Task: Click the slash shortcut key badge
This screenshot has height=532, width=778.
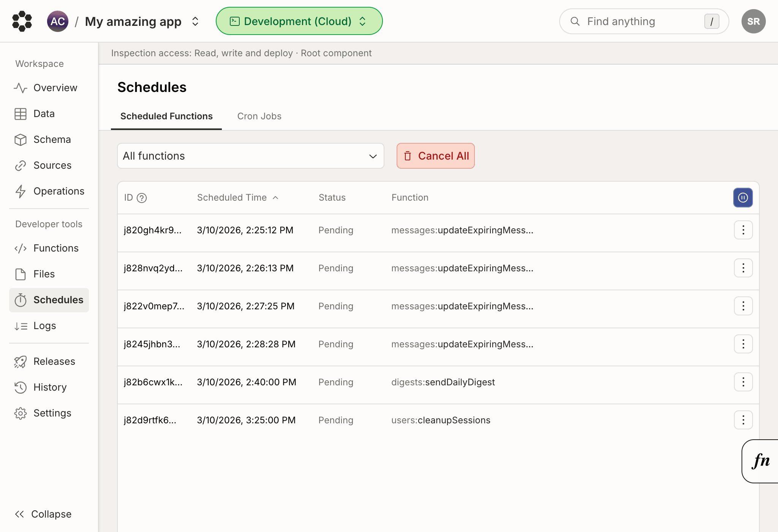Action: coord(712,21)
